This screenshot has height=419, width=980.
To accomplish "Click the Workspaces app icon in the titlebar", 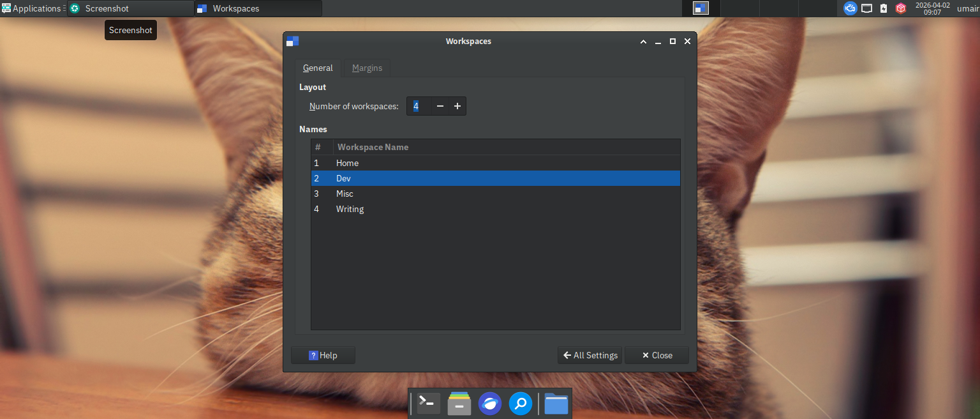I will (x=292, y=41).
